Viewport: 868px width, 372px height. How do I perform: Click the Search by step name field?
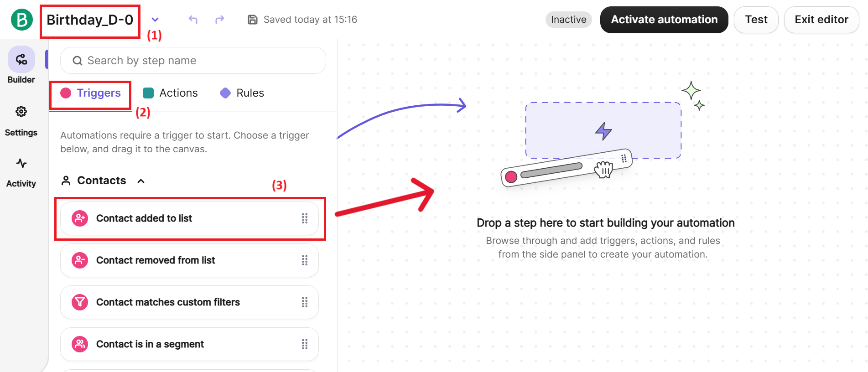(x=193, y=61)
